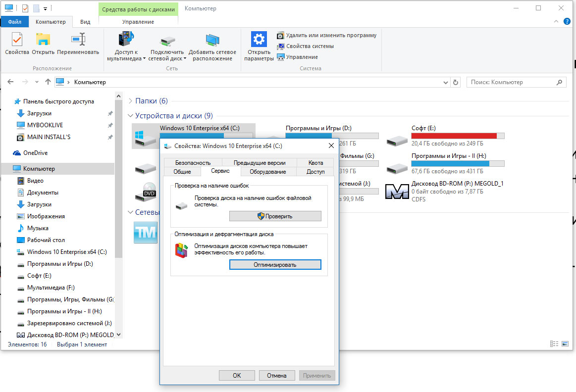This screenshot has width=576, height=392.
Task: Expand the Папки (6) group
Action: coord(130,101)
